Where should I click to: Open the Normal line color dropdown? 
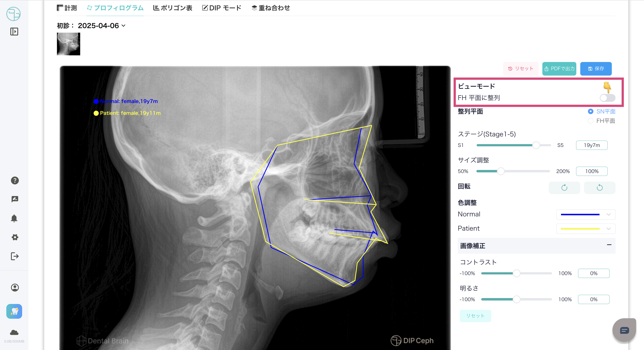586,214
